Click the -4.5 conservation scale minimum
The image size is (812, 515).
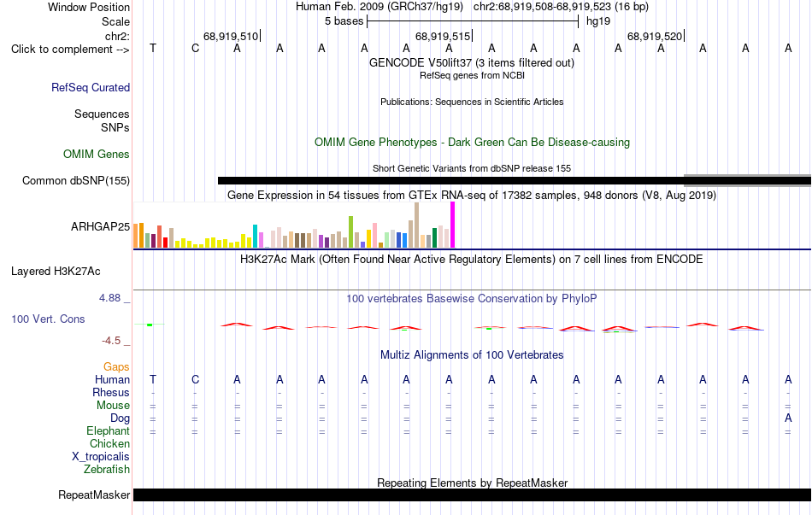coord(111,341)
